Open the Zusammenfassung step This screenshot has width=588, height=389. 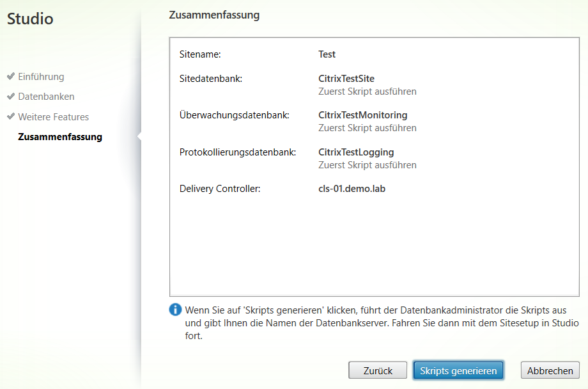tap(61, 136)
